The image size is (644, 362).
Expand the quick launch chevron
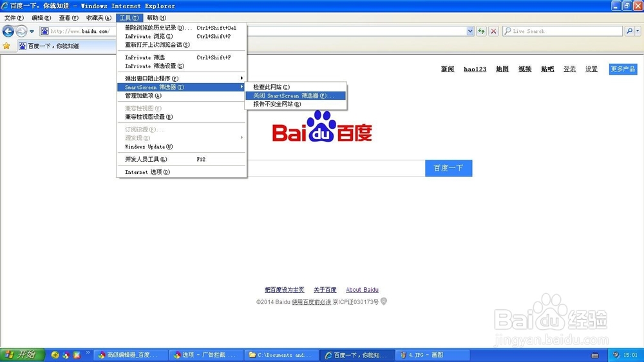88,352
